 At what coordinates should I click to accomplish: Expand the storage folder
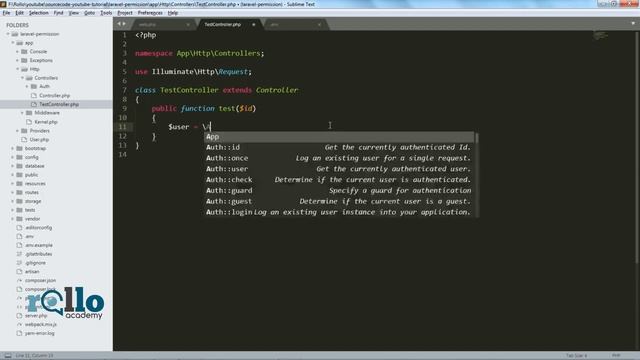13,201
